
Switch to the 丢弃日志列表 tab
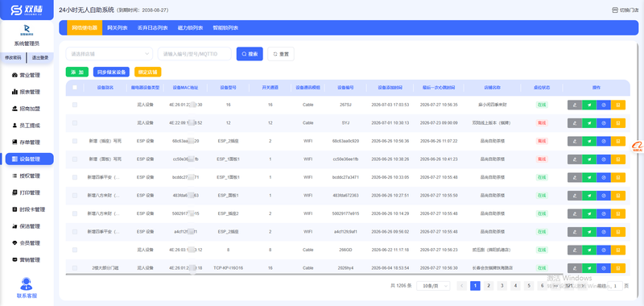tap(153, 28)
